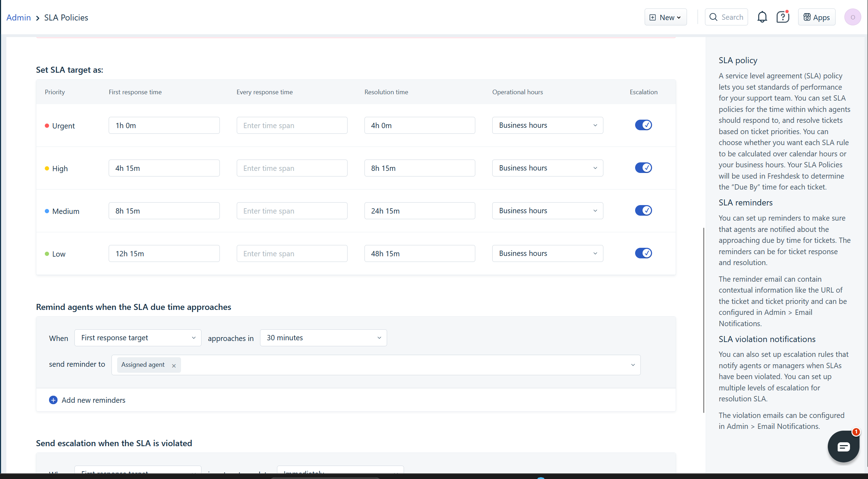This screenshot has width=868, height=479.
Task: Edit Low first response time field
Action: pos(164,253)
